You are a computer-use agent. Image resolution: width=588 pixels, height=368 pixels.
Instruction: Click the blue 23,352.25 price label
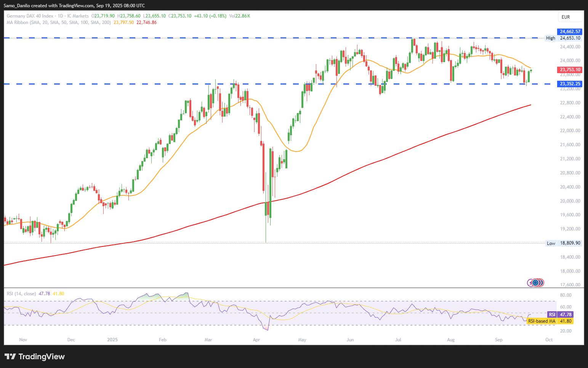(570, 84)
